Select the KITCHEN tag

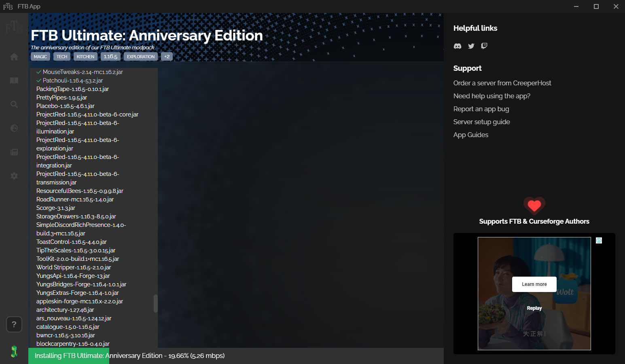(85, 57)
